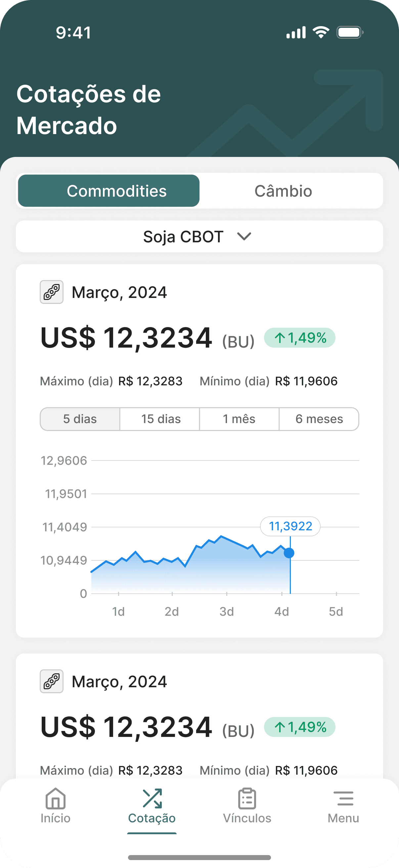Select the Commodities tab
The width and height of the screenshot is (399, 868).
[109, 191]
